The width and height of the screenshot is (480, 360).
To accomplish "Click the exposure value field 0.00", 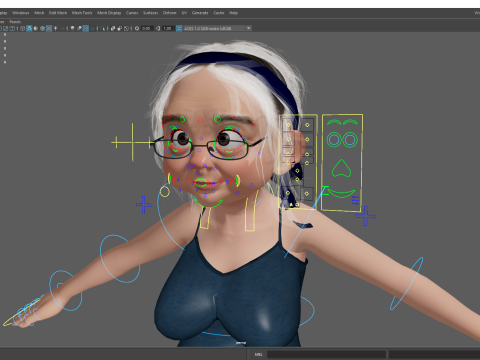I will tap(147, 28).
